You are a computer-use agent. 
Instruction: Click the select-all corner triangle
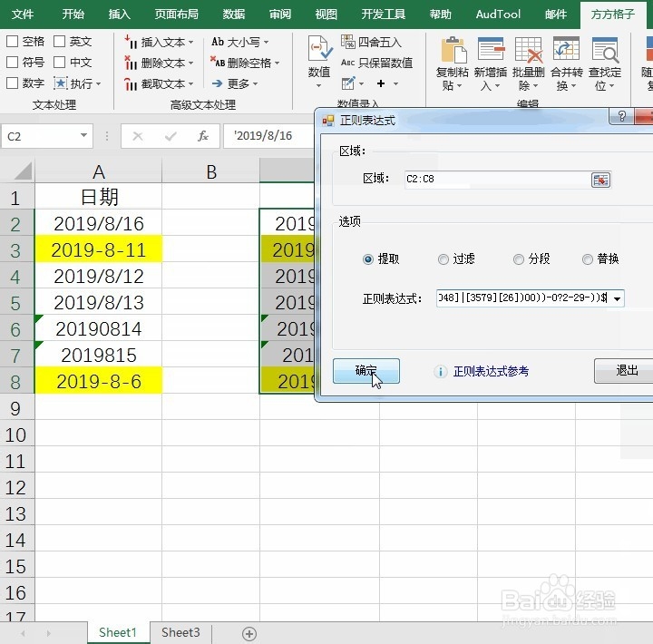(x=23, y=171)
